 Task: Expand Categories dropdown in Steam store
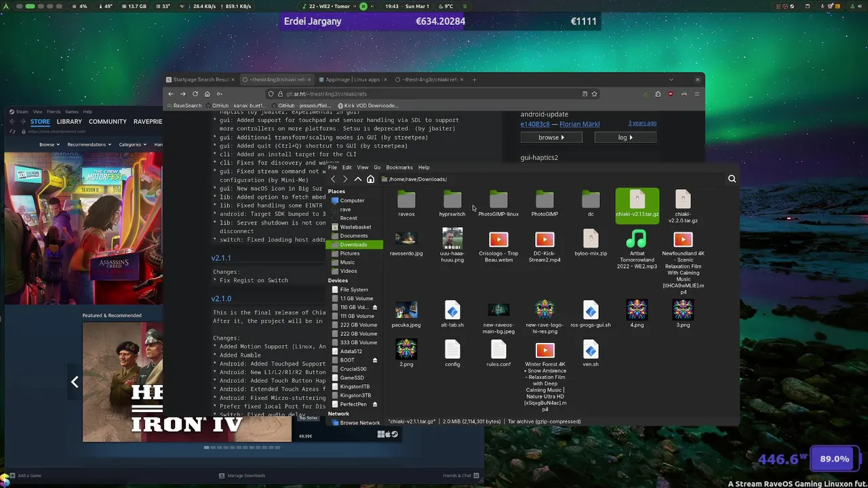tap(132, 144)
